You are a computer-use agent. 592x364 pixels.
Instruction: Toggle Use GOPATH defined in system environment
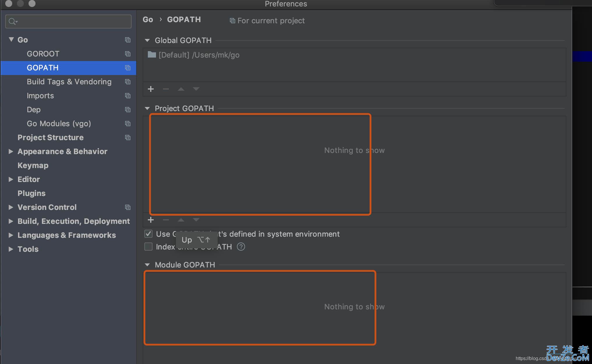tap(148, 234)
